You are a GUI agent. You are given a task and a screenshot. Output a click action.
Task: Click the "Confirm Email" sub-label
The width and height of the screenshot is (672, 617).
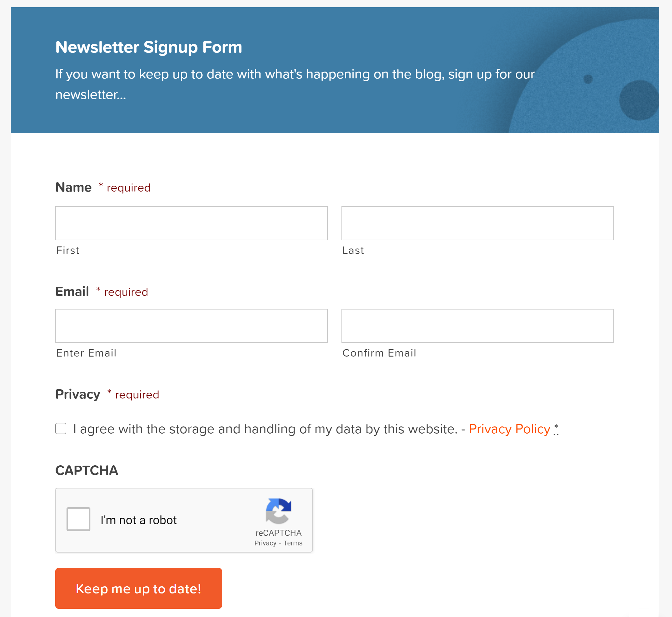coord(379,353)
